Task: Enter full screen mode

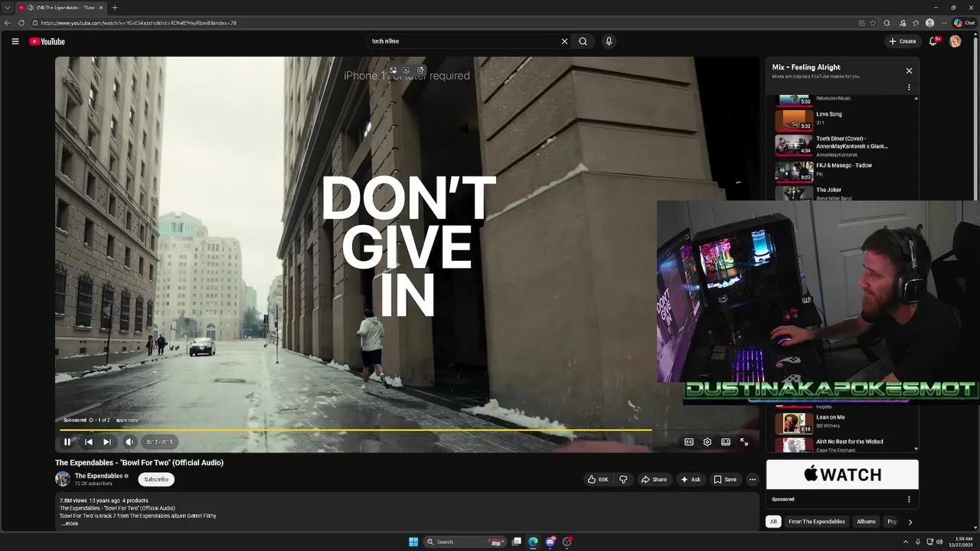Action: pos(744,442)
